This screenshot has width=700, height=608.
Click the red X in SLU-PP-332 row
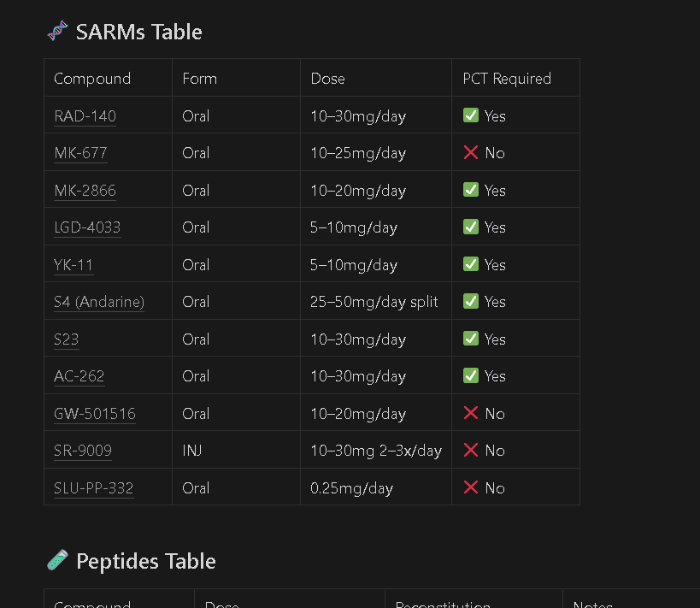click(471, 487)
